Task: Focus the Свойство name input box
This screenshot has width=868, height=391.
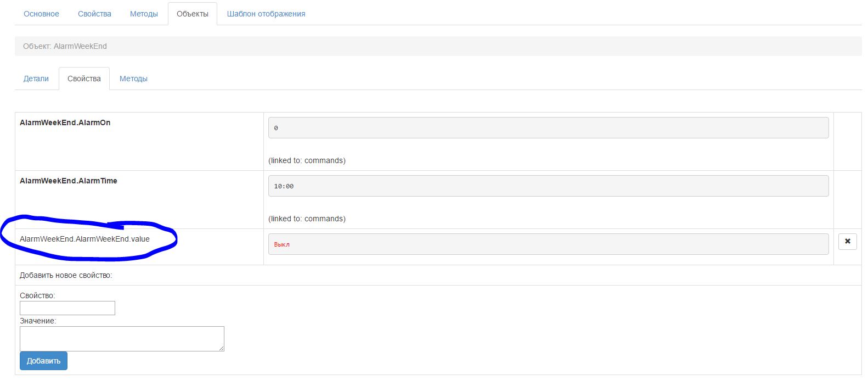Action: (67, 308)
